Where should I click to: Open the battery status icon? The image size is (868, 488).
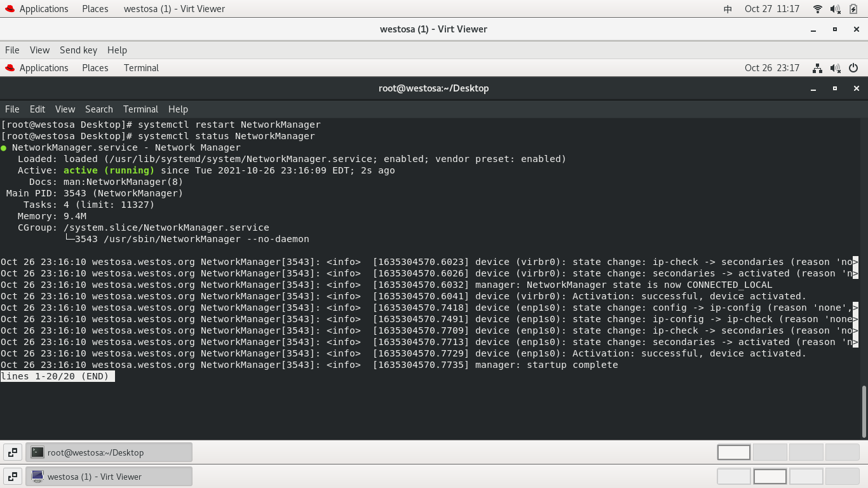click(852, 9)
